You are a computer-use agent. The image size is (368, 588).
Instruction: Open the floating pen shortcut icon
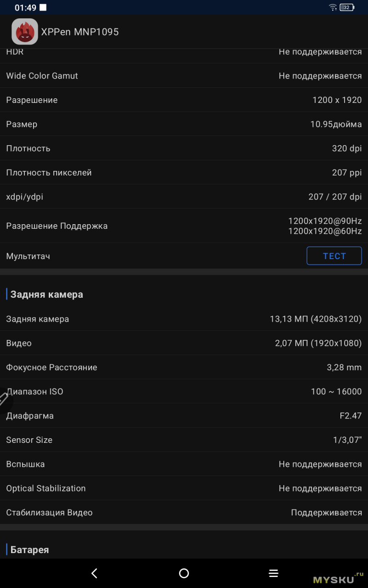(4, 399)
